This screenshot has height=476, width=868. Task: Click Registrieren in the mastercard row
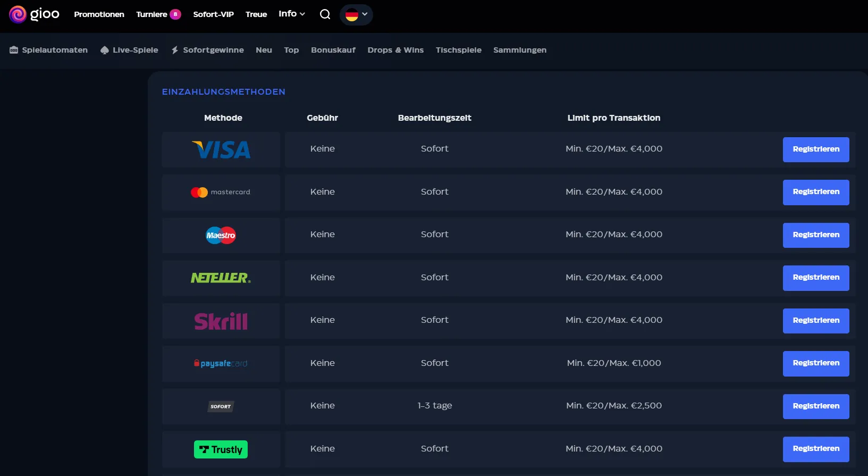point(816,192)
